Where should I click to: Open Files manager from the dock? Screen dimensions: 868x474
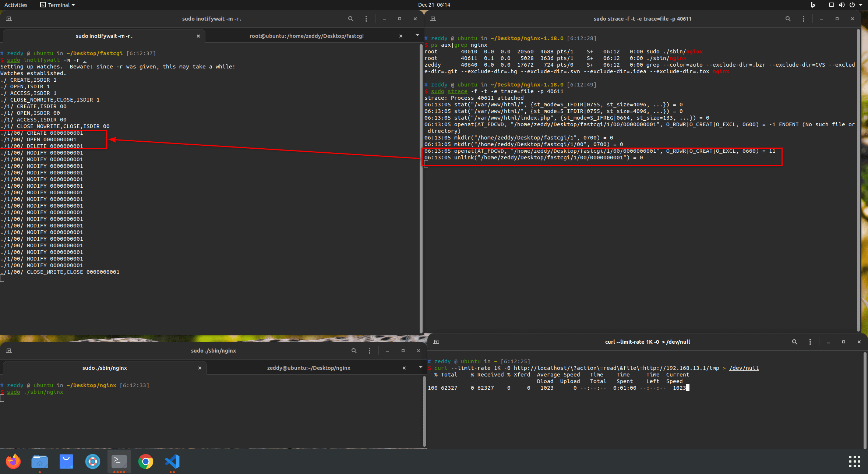[x=40, y=461]
